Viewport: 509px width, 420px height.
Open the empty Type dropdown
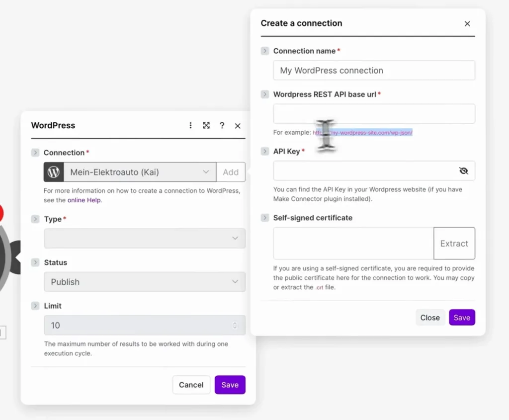[145, 238]
